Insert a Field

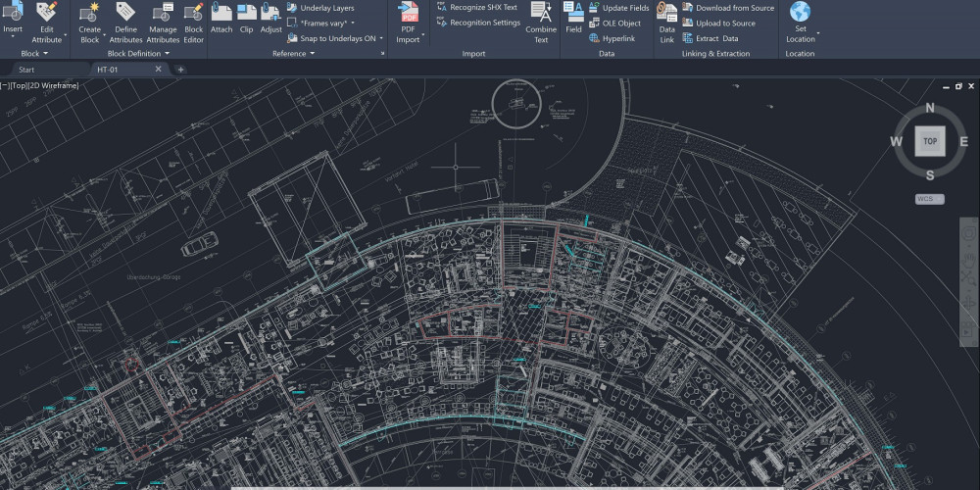point(573,18)
